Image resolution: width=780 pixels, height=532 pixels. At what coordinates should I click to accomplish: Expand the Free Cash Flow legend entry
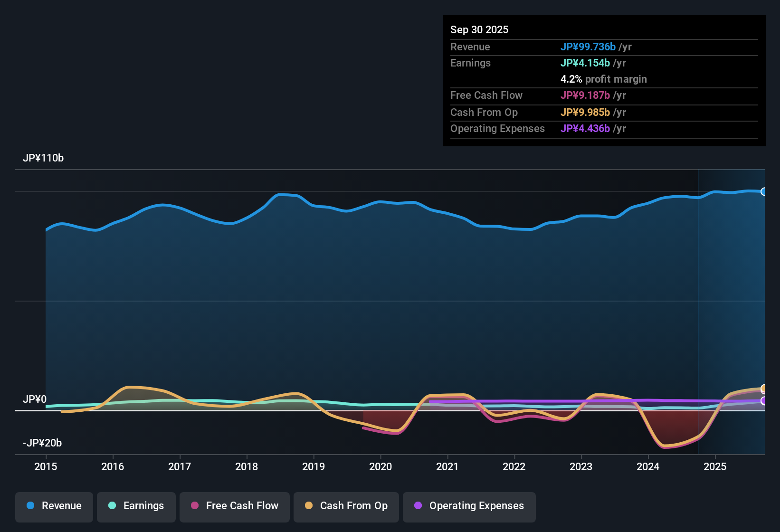(x=234, y=506)
